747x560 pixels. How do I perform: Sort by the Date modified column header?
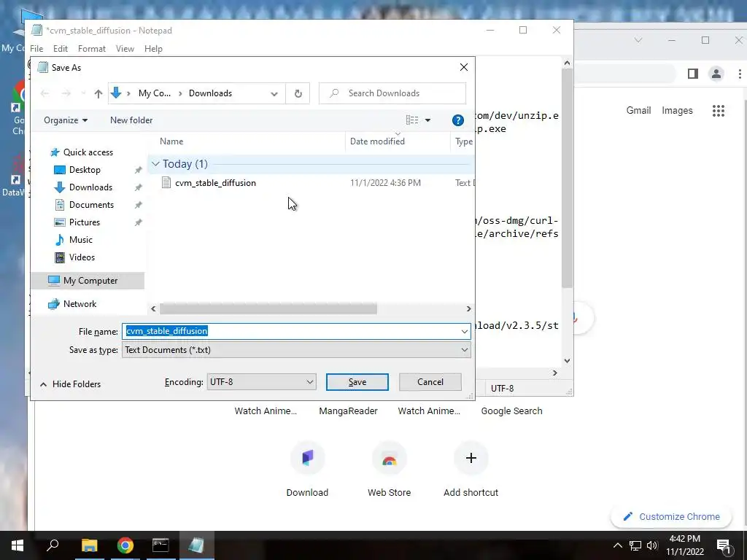click(x=377, y=141)
